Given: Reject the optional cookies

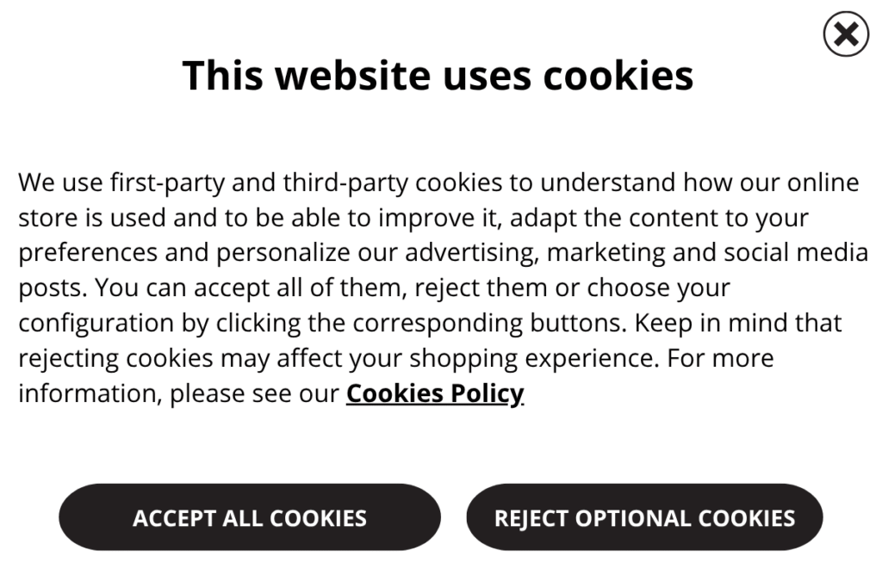Looking at the screenshot, I should [x=644, y=517].
